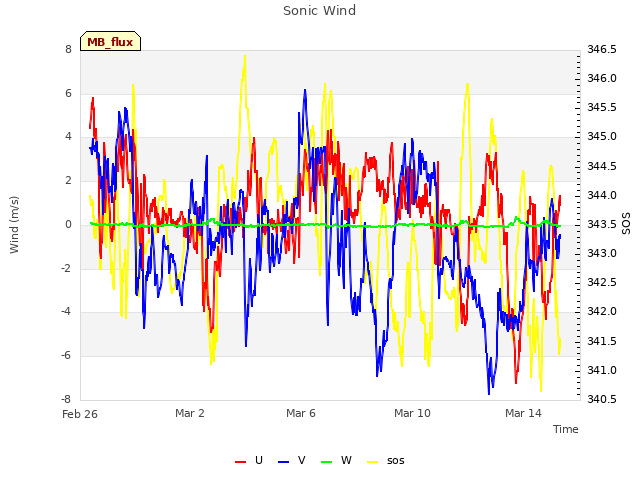Click the right axis value 343.0
The width and height of the screenshot is (640, 480).
(x=602, y=253)
